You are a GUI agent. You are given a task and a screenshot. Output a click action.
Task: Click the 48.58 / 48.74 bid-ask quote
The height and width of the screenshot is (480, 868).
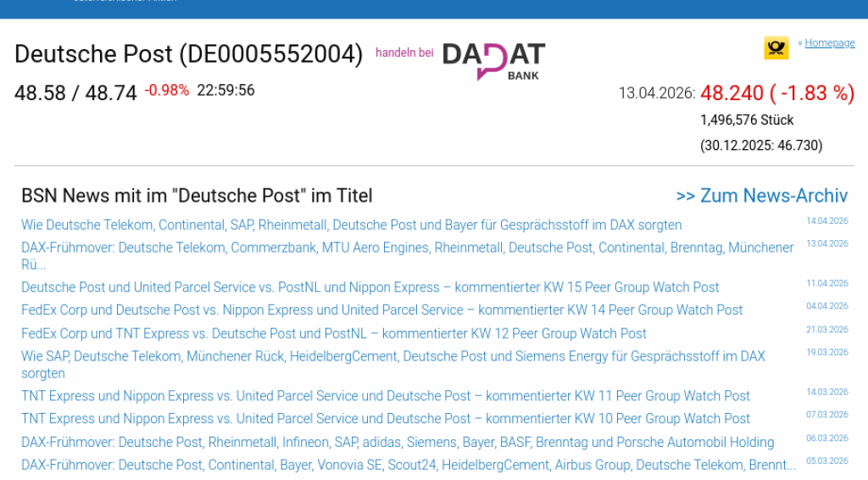(75, 93)
